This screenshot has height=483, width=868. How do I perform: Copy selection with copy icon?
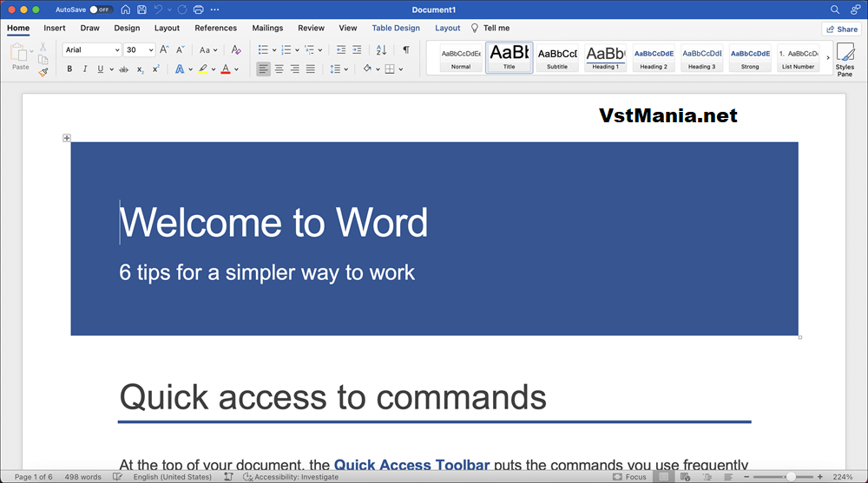(x=43, y=59)
